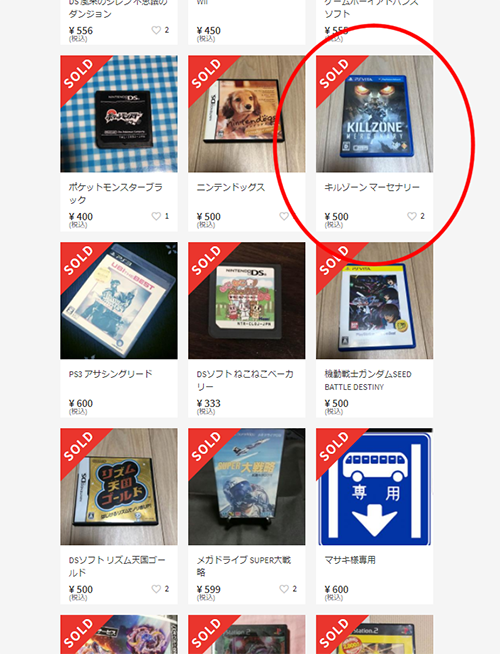Open SUPER大戦略 Mega Drive box photo

(x=246, y=487)
